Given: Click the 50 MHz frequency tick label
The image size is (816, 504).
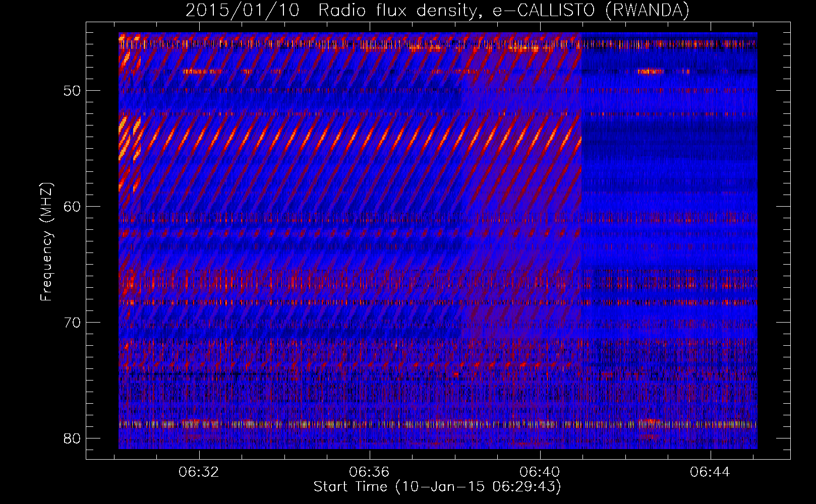Looking at the screenshot, I should [73, 91].
